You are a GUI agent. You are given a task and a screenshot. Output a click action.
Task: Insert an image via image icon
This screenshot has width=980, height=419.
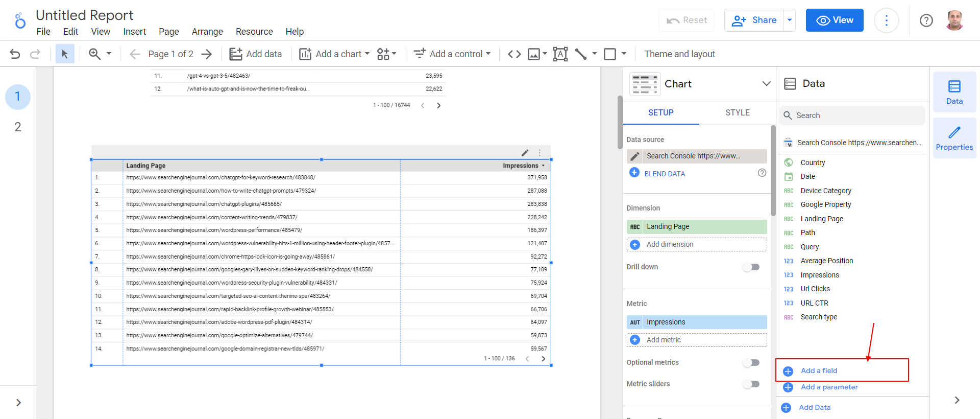[534, 54]
